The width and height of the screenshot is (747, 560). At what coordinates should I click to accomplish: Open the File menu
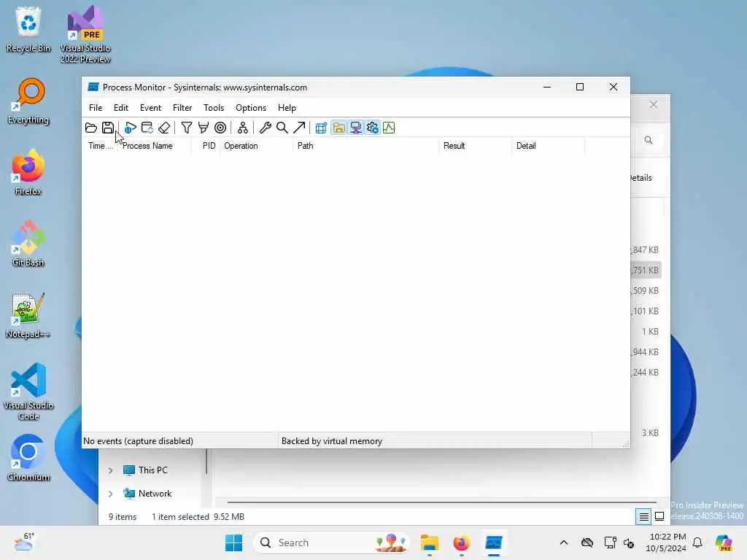coord(96,108)
